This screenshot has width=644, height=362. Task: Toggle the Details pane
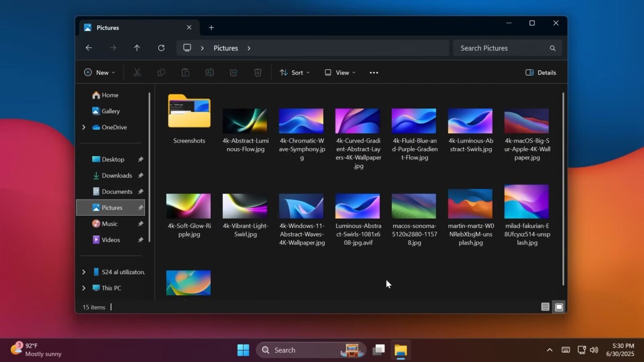click(x=541, y=72)
